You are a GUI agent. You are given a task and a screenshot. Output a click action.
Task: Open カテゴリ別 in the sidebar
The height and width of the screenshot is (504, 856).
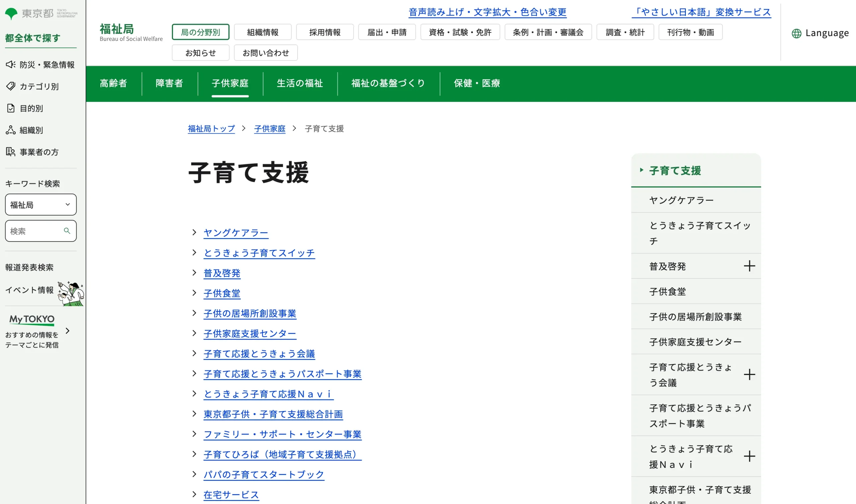33,86
